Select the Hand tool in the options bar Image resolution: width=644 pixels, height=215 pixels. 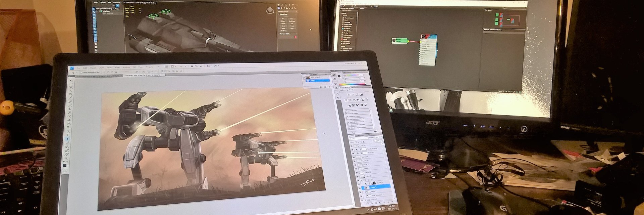click(x=192, y=66)
